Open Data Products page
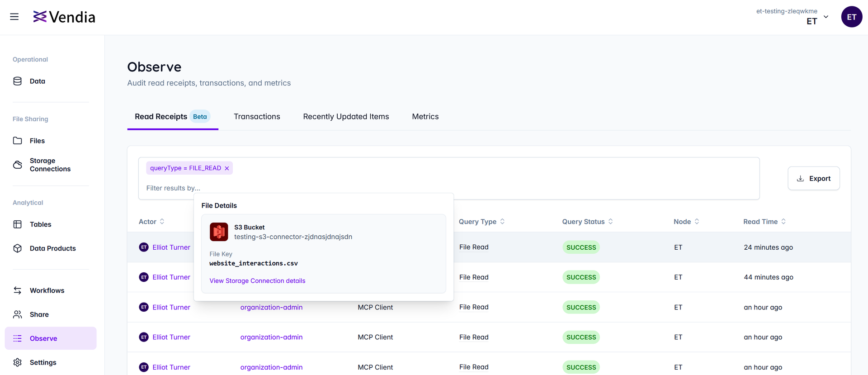Viewport: 868px width, 375px height. click(x=52, y=248)
